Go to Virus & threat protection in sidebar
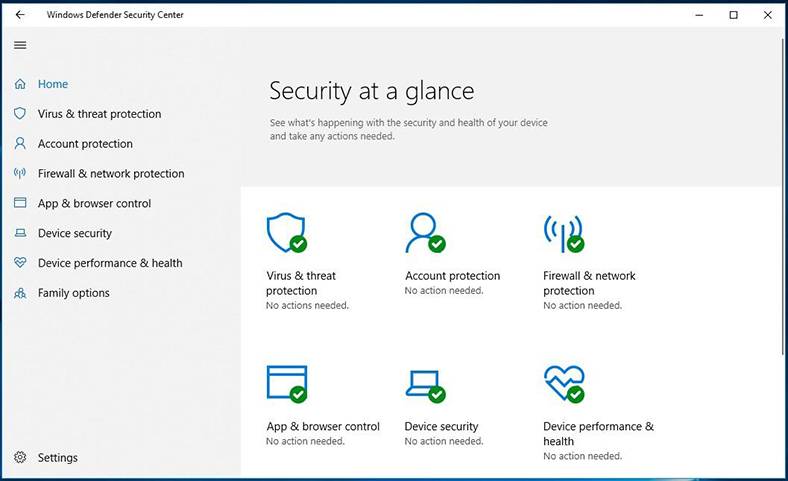This screenshot has width=788, height=481. [100, 114]
